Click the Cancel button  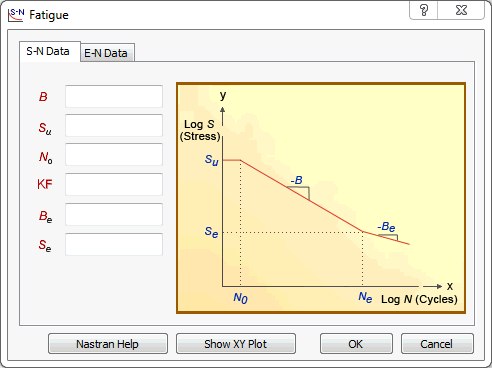437,344
